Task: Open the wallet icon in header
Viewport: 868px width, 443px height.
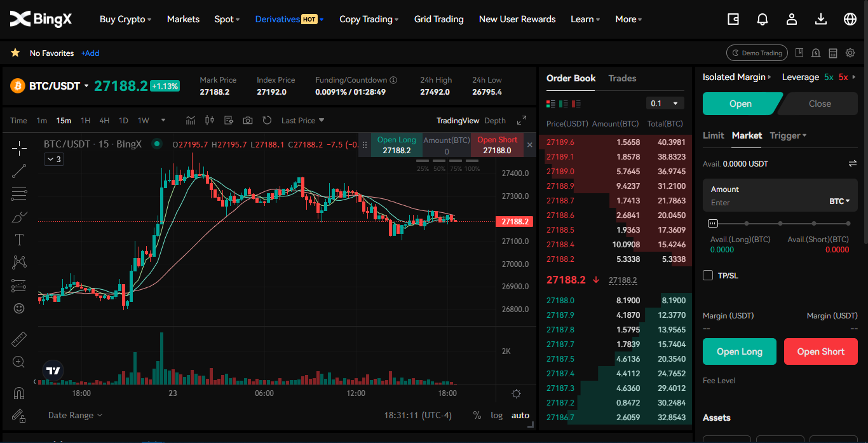Action: (x=733, y=19)
